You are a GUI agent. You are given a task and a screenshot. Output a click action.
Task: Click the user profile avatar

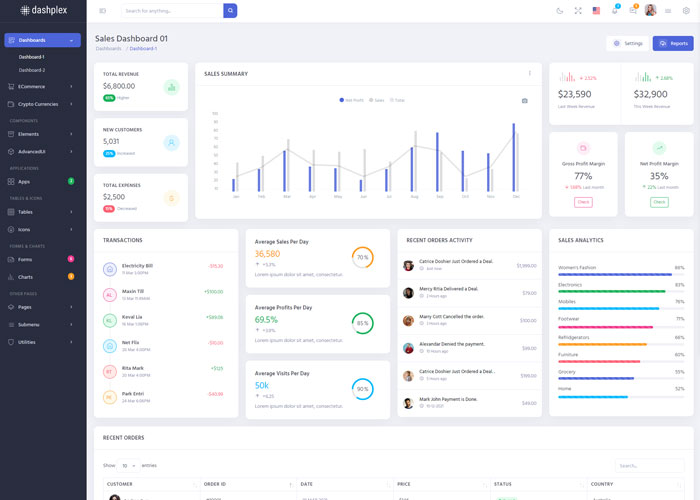coord(650,11)
